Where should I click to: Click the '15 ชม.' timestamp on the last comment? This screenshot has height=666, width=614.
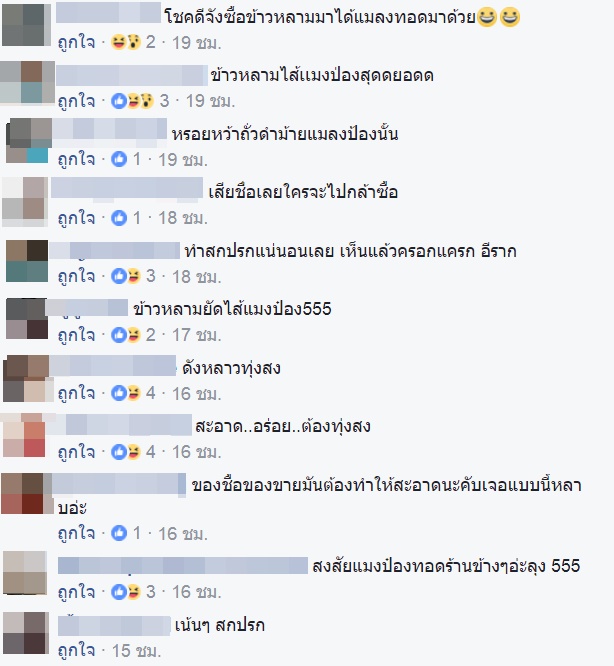[x=136, y=651]
